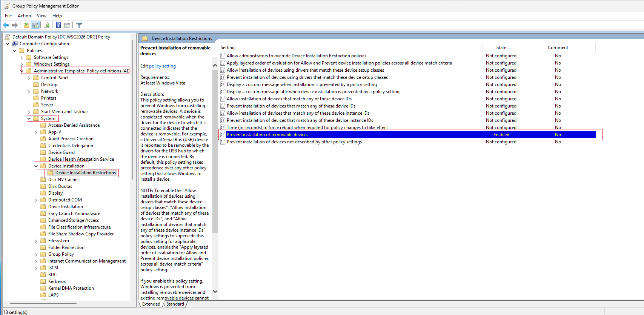Expand the Software Settings tree node
The width and height of the screenshot is (644, 315).
point(22,58)
